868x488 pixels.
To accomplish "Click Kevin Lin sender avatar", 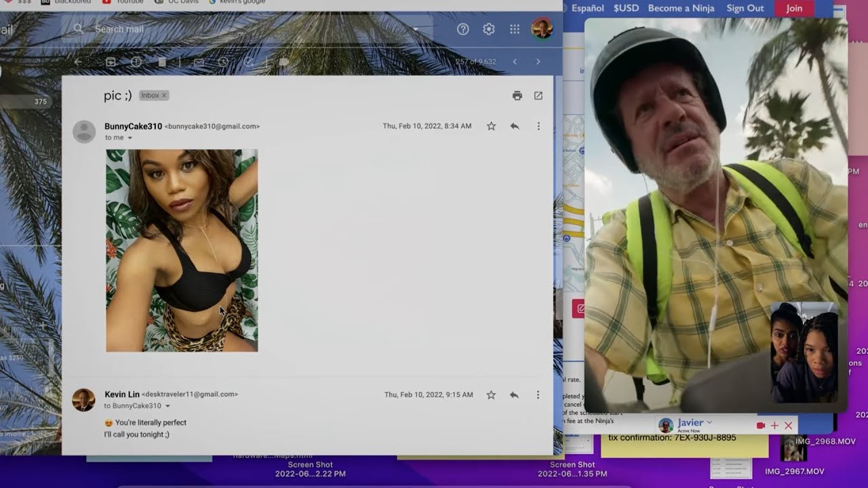I will (84, 400).
